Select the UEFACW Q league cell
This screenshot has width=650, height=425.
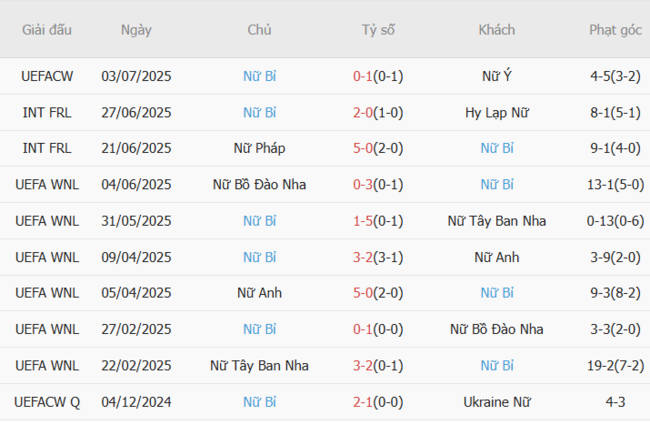[x=47, y=401]
